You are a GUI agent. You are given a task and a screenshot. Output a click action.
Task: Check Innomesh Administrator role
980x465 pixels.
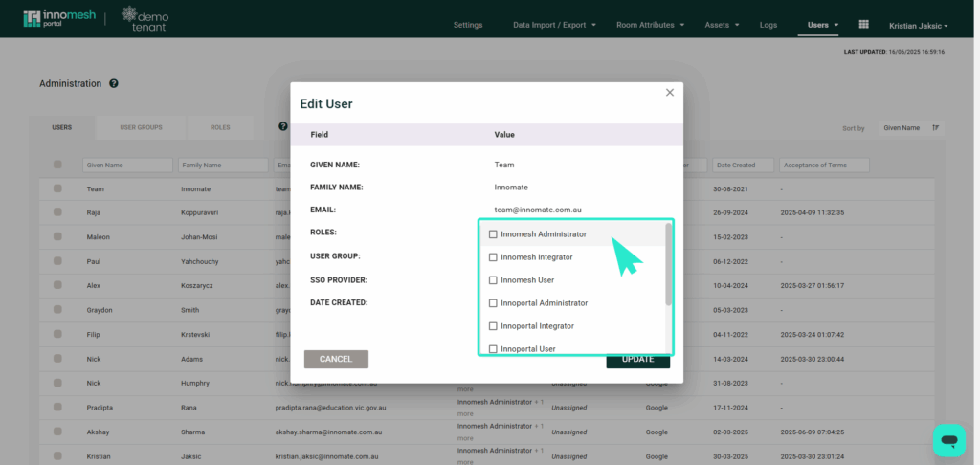pyautogui.click(x=493, y=234)
